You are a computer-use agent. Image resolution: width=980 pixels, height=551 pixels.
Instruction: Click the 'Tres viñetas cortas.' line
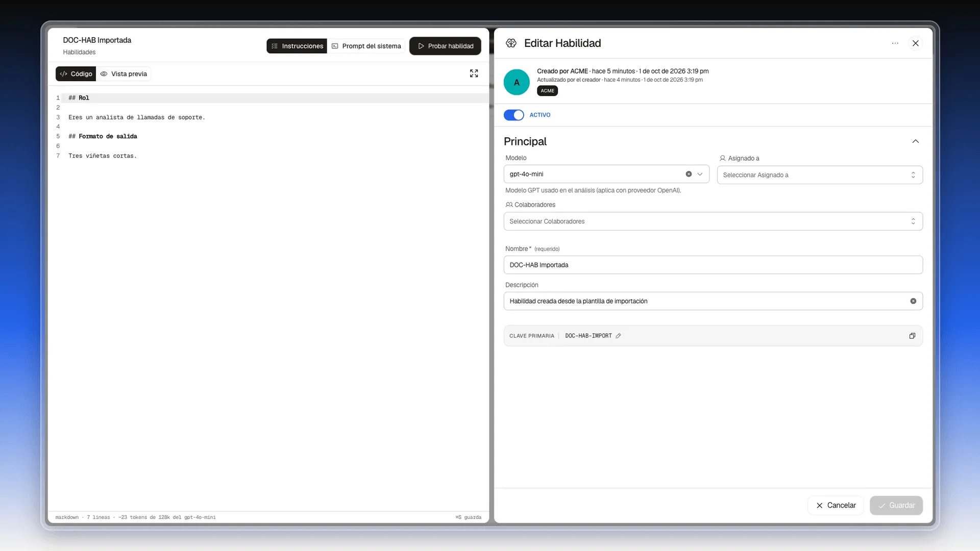pyautogui.click(x=103, y=156)
